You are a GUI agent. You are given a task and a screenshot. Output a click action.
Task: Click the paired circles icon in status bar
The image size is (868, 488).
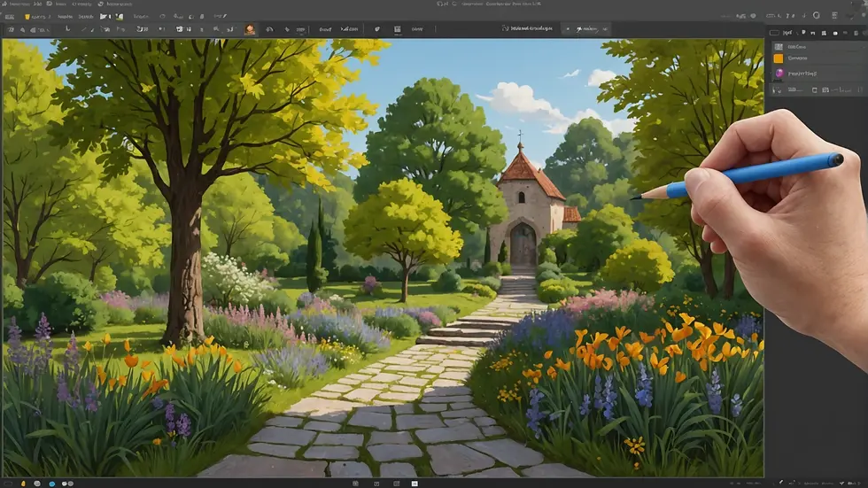[x=67, y=484]
